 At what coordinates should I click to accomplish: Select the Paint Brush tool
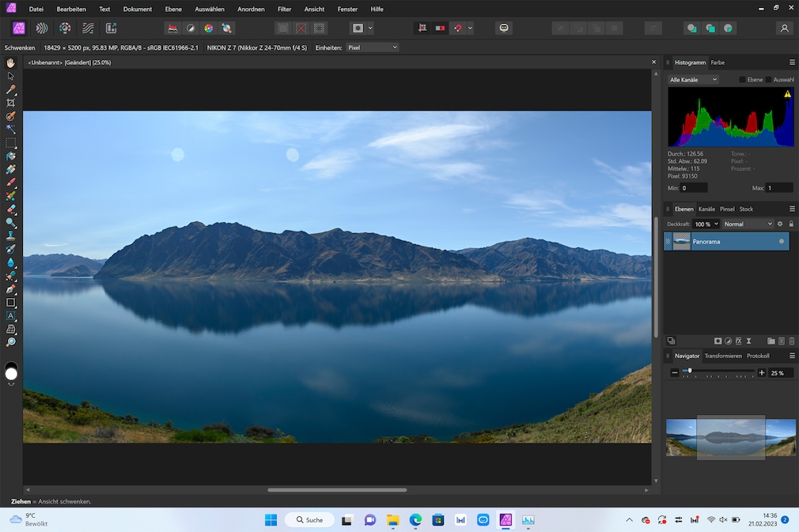pyautogui.click(x=11, y=183)
